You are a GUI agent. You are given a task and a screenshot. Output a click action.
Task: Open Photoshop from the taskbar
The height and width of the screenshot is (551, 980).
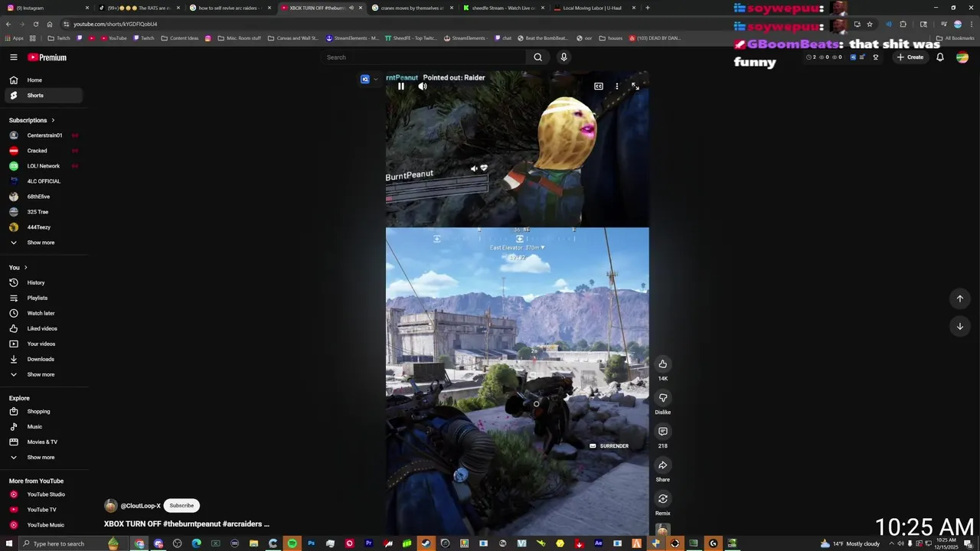click(311, 543)
